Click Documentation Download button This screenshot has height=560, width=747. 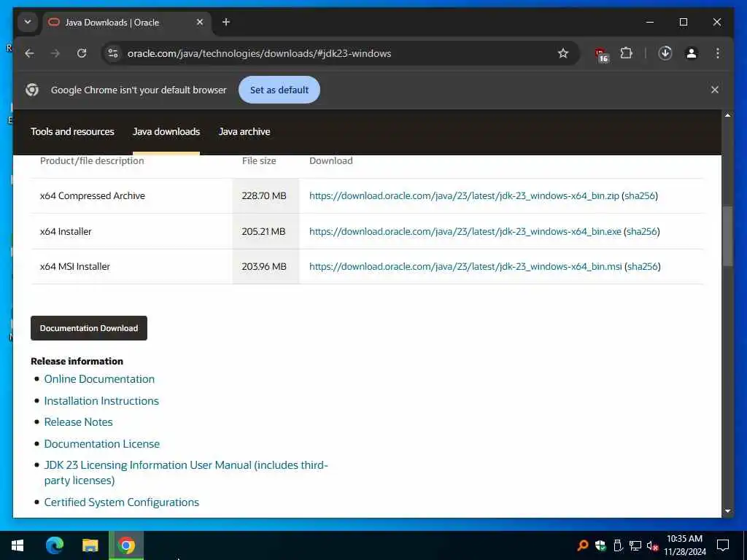click(x=88, y=328)
